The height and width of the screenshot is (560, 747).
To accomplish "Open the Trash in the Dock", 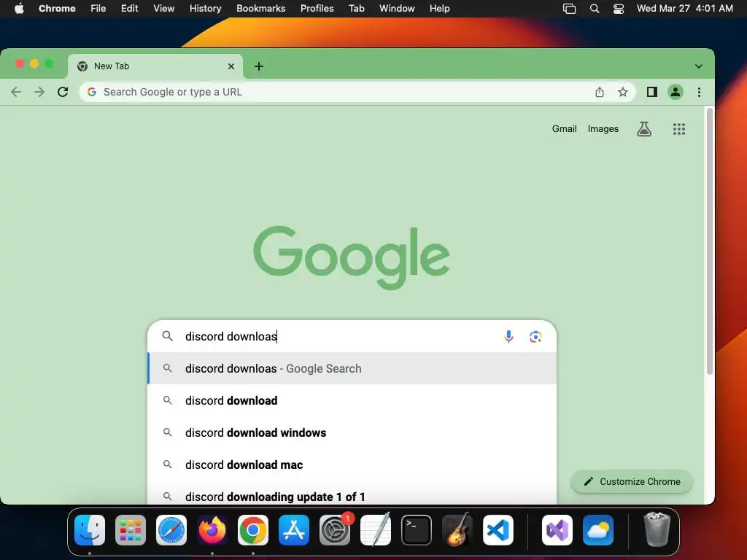I will (x=657, y=529).
